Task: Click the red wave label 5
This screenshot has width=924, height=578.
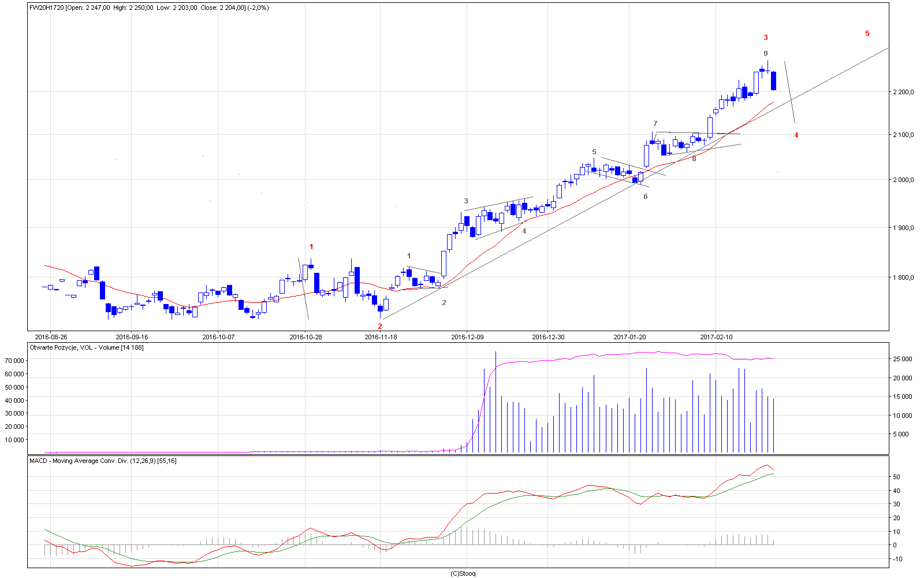Action: point(867,34)
